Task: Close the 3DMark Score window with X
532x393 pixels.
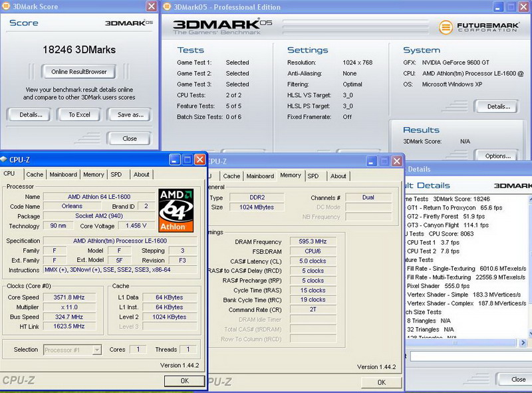Action: pyautogui.click(x=152, y=6)
